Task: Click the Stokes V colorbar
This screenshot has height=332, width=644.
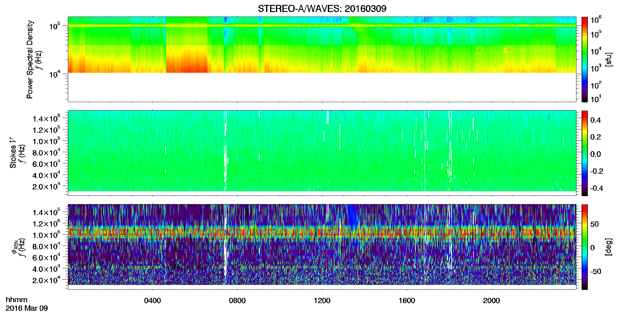Action: click(584, 153)
